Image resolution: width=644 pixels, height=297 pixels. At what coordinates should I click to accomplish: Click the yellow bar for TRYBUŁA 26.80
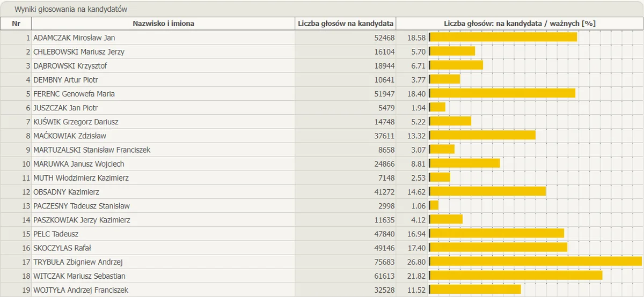point(536,262)
